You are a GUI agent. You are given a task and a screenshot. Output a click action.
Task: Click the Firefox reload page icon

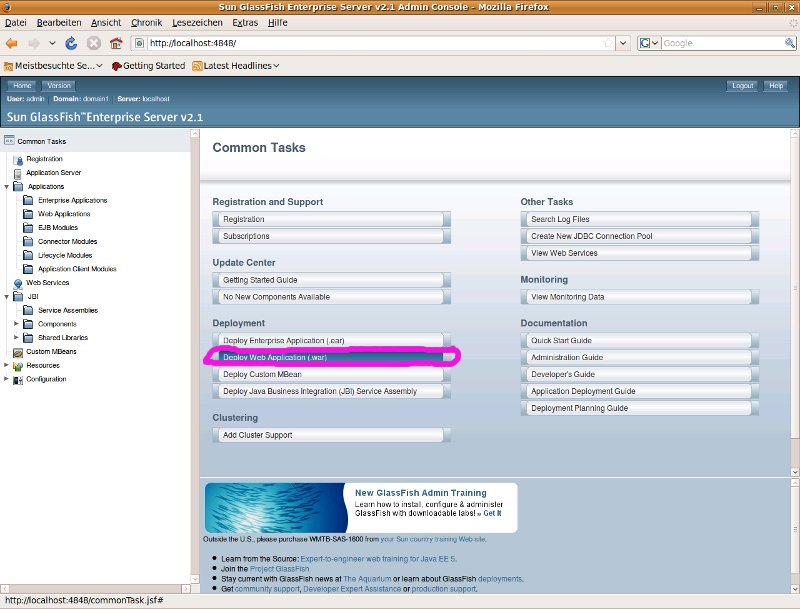tap(72, 43)
